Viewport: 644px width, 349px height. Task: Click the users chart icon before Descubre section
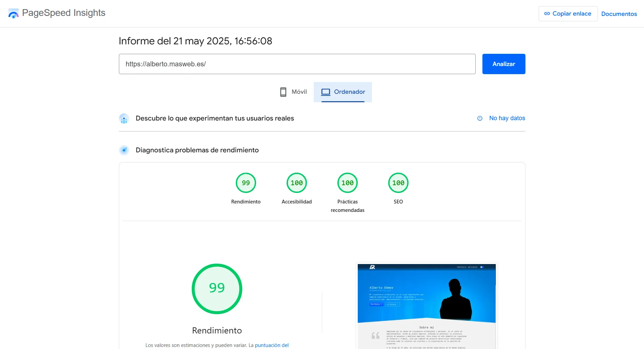[124, 118]
